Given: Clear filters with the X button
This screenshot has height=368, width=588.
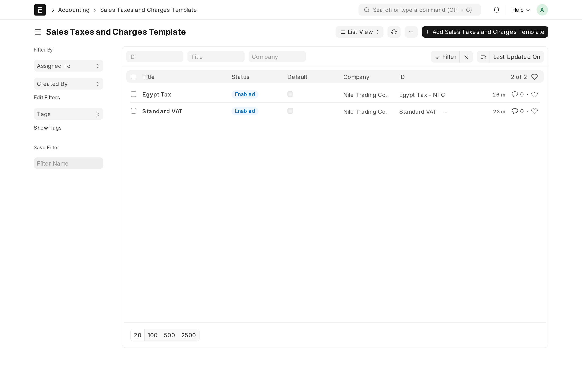Looking at the screenshot, I should [466, 57].
